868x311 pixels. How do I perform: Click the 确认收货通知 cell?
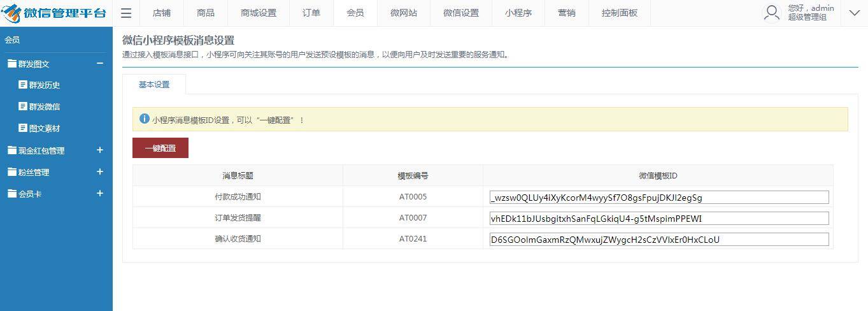(x=238, y=239)
